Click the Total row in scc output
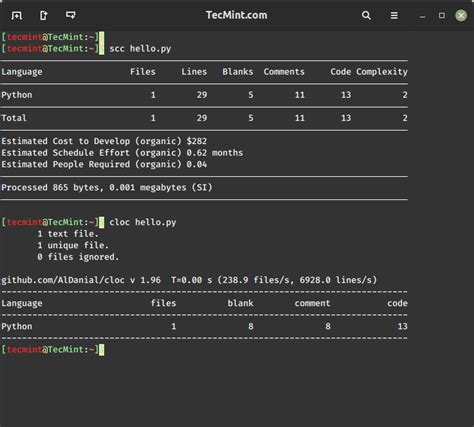The height and width of the screenshot is (427, 474). [204, 118]
